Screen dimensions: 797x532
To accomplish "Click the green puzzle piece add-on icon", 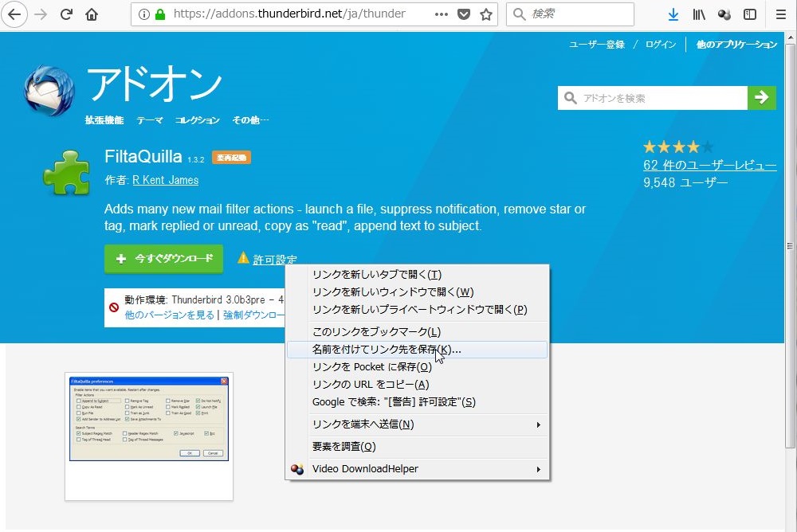I will coord(67,173).
